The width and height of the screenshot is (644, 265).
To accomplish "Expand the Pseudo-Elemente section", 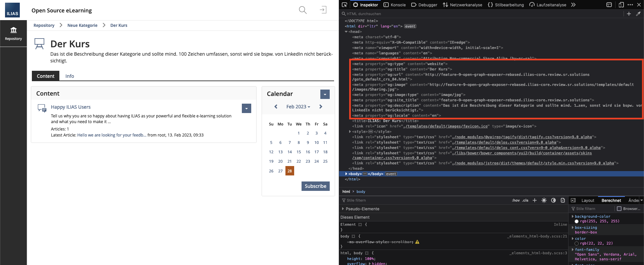I will [x=343, y=209].
